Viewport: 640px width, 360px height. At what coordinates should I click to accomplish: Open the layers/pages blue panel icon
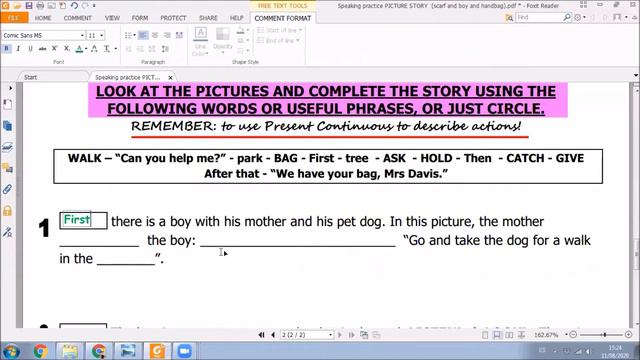[x=8, y=126]
